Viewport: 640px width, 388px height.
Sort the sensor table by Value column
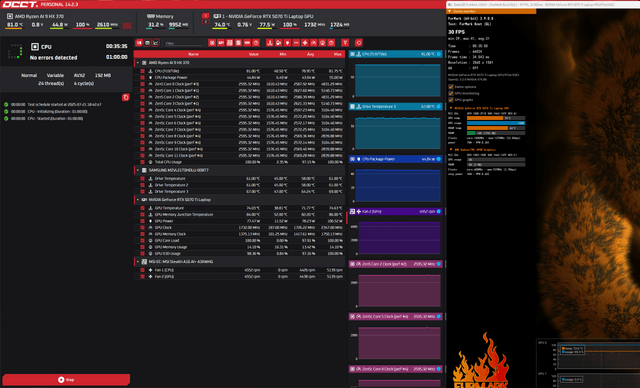[253, 54]
